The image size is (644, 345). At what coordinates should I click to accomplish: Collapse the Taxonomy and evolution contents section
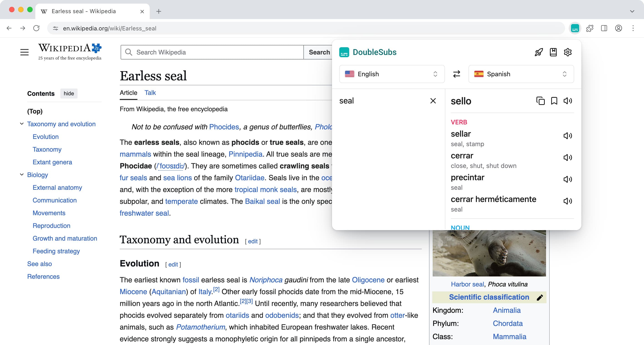point(22,124)
